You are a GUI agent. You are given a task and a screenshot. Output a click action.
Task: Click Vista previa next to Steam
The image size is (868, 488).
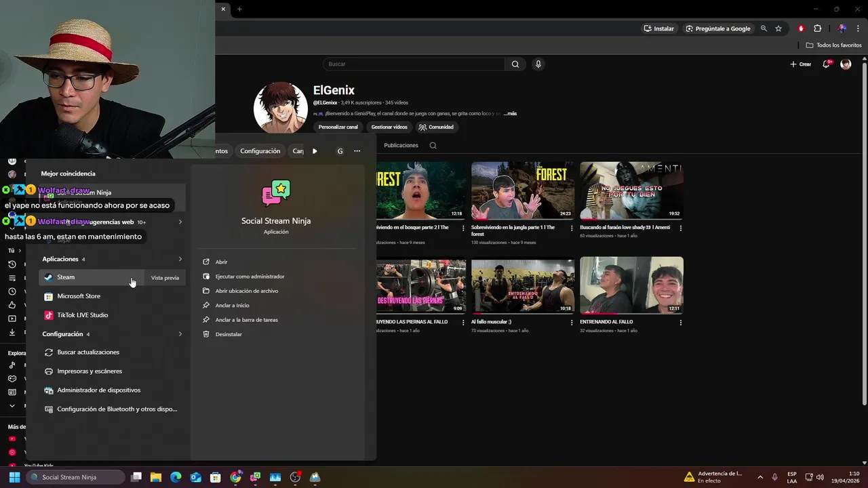[165, 278]
